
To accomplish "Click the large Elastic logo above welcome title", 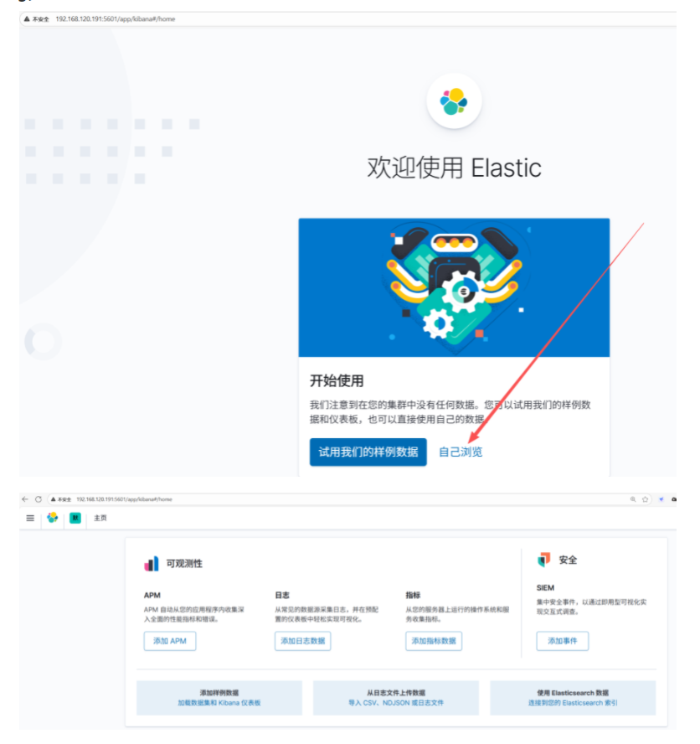I will [x=454, y=101].
